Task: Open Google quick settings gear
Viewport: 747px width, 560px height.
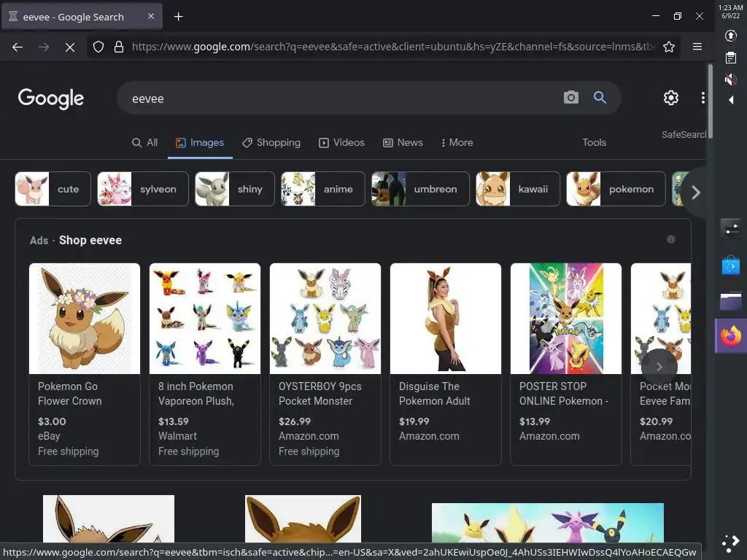Action: (671, 98)
